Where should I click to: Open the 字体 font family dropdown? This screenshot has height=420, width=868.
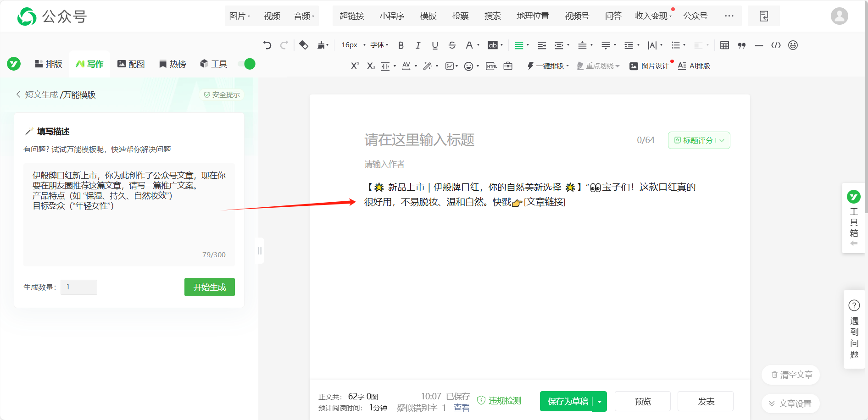pyautogui.click(x=379, y=45)
